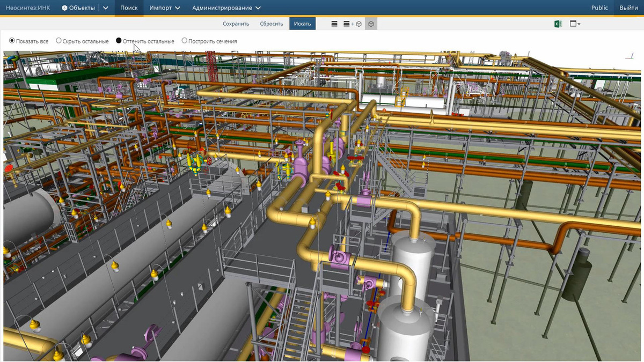Click the Сохранить button
This screenshot has width=644, height=362.
pos(236,24)
